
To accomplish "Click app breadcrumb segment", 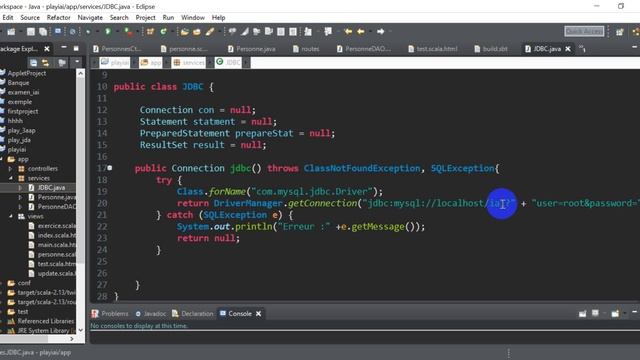I will click(151, 62).
